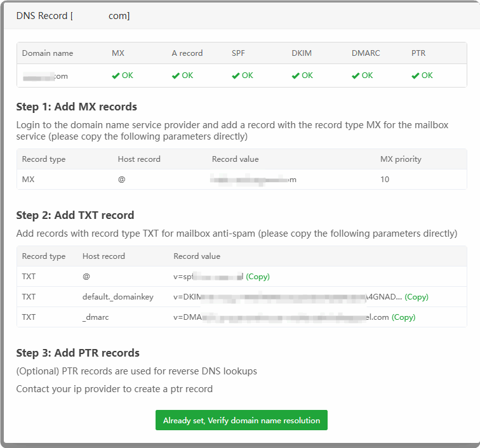This screenshot has width=480, height=448.
Task: Click the A record OK checkmark
Action: tap(176, 76)
